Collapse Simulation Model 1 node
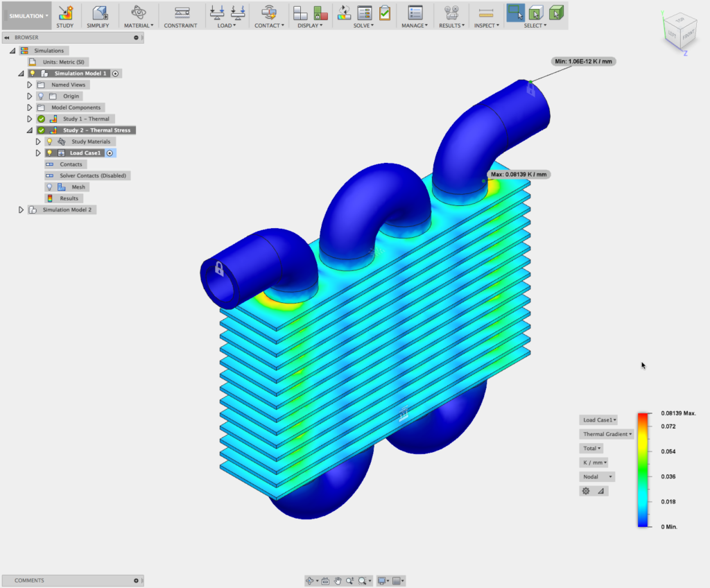Viewport: 710px width, 588px height. (21, 73)
